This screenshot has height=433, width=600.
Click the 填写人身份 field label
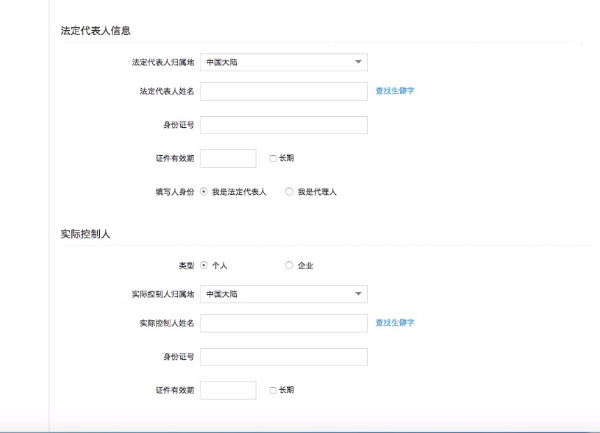[x=171, y=191]
